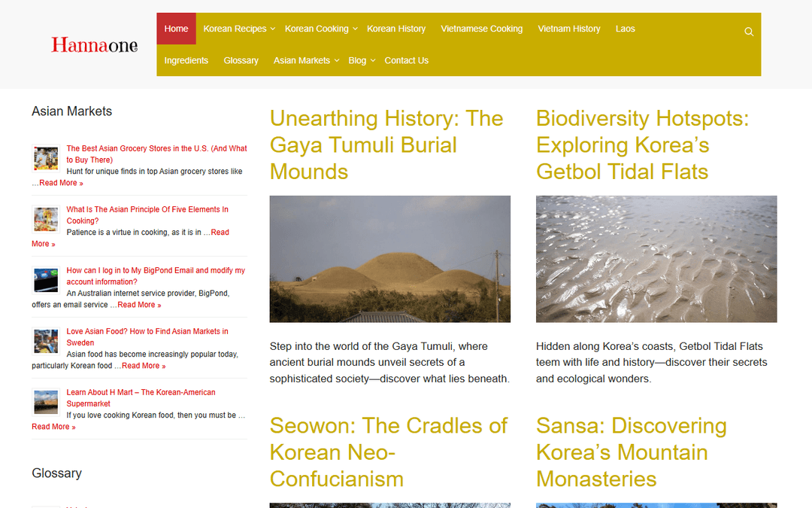Click the Getbol Tidal Flats excerpt paragraph
812x508 pixels.
[651, 362]
